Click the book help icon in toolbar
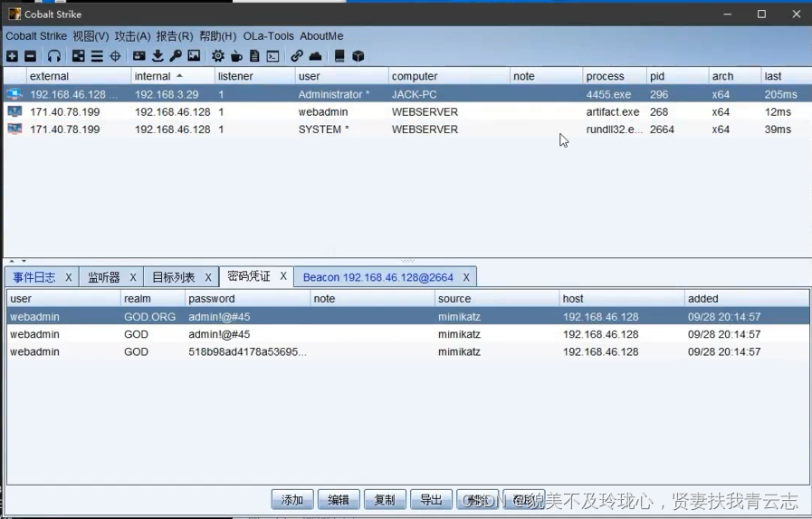 pyautogui.click(x=339, y=56)
